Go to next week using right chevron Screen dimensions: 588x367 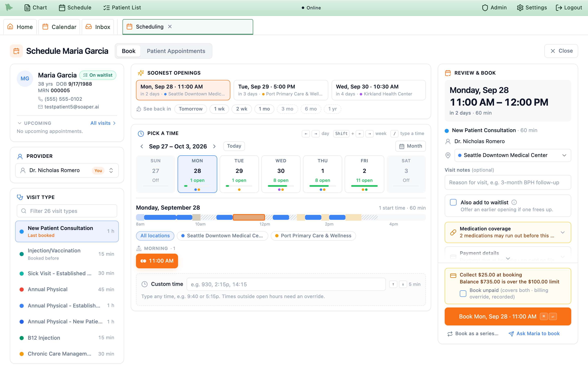[x=214, y=146]
